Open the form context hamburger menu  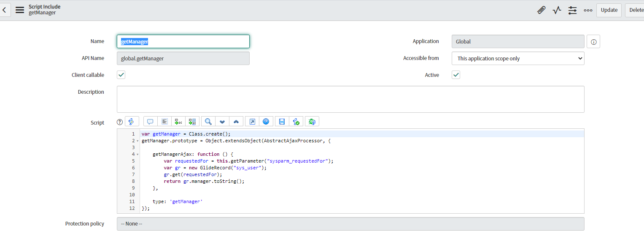pyautogui.click(x=20, y=10)
